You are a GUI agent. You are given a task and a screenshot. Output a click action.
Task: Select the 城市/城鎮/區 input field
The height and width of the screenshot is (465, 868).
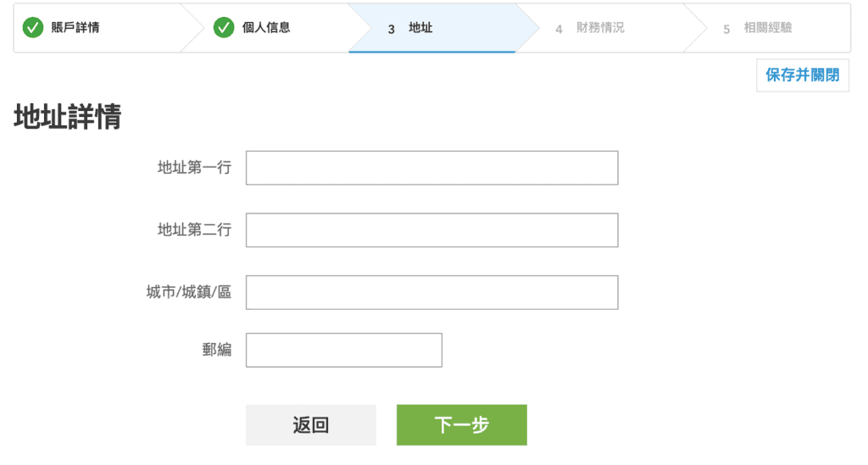coord(431,292)
